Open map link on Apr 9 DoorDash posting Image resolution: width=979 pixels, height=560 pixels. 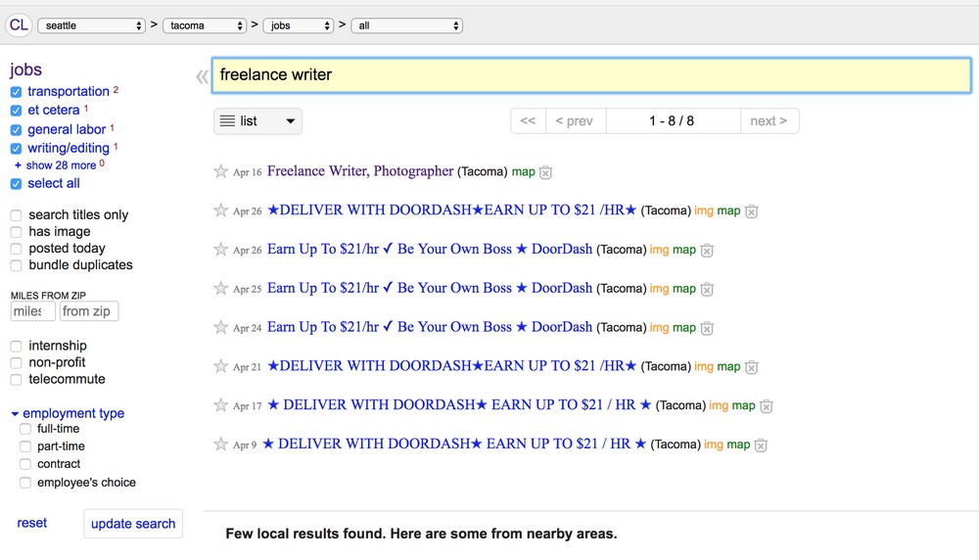click(x=738, y=444)
